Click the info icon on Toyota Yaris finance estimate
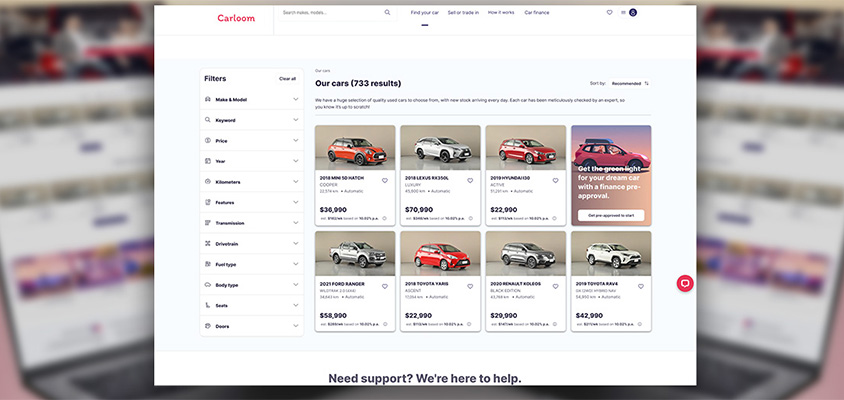 pos(467,324)
